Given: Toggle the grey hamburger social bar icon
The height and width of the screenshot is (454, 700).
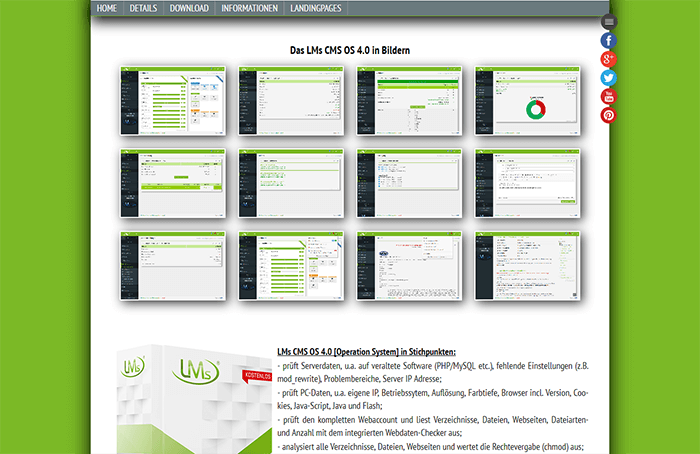Looking at the screenshot, I should [609, 21].
